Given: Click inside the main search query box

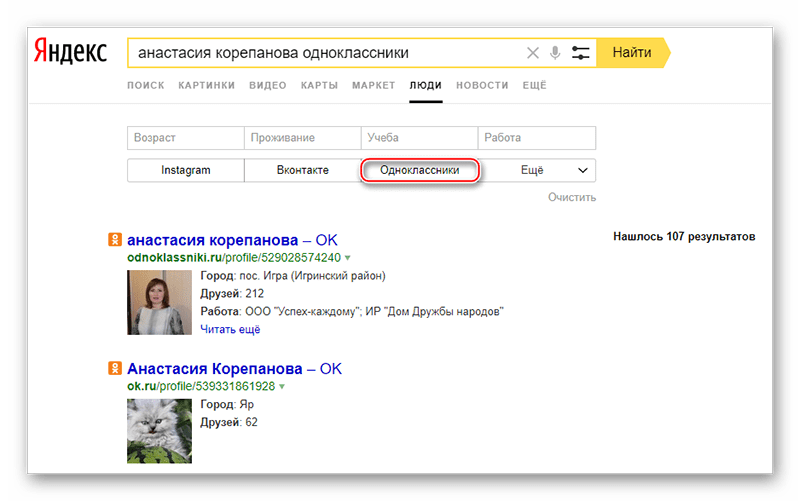Looking at the screenshot, I should click(327, 53).
